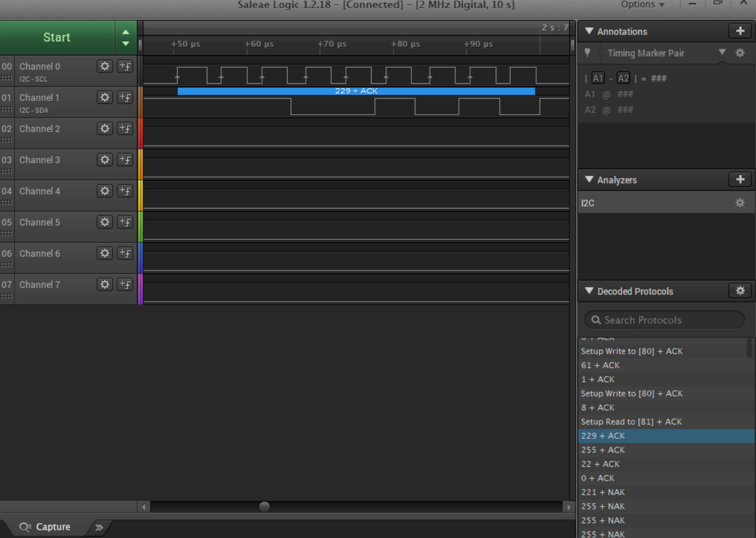Open Channel 6 settings gear
Viewport: 756px width, 538px height.
pos(105,253)
